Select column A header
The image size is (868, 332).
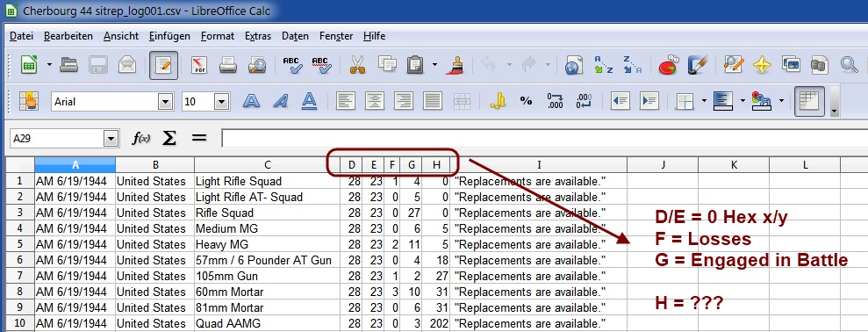pos(75,164)
